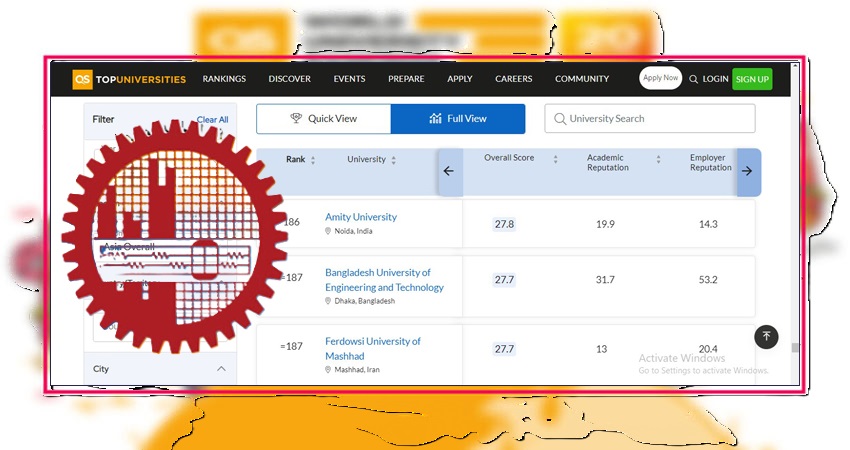Select Amity academic reputation 19.9
This screenshot has width=850, height=450.
tap(605, 224)
